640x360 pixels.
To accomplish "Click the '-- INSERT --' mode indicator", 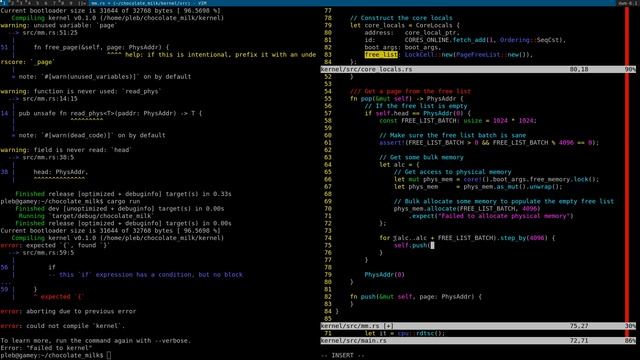I will 342,356.
